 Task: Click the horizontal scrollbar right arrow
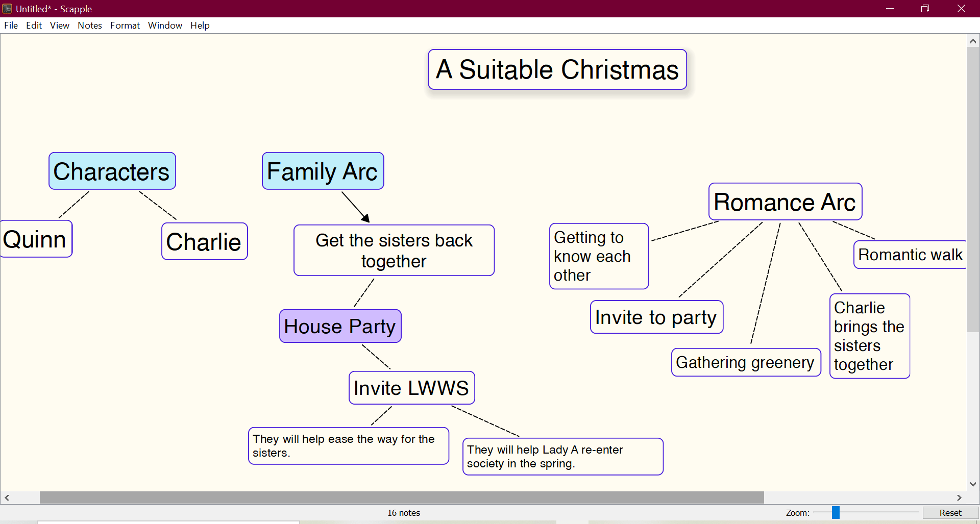tap(959, 497)
